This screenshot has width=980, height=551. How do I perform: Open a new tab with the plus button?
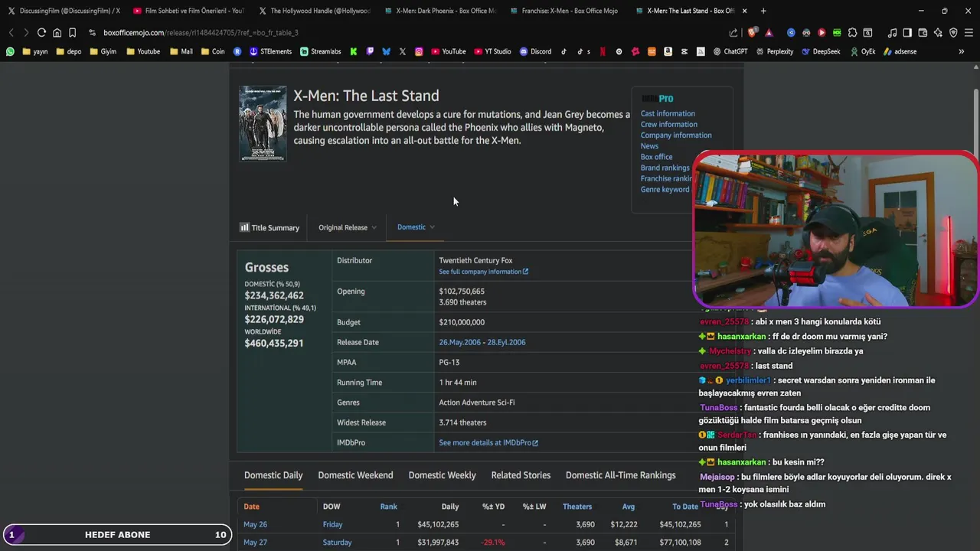point(763,11)
